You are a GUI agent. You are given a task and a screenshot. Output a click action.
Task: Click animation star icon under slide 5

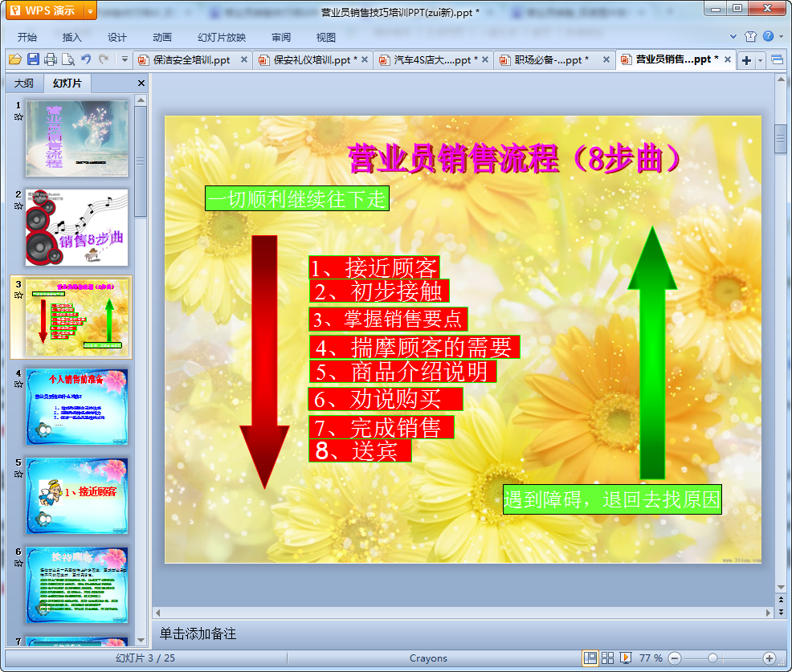click(18, 474)
